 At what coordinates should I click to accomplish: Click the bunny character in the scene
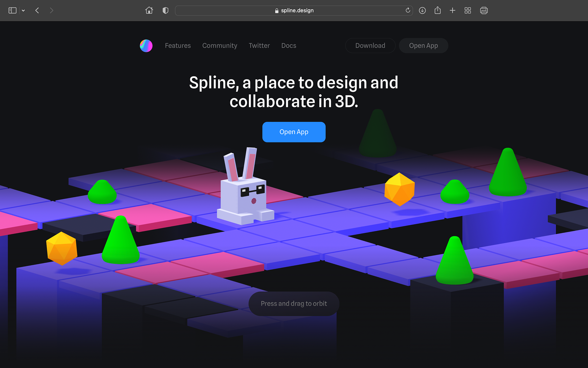pyautogui.click(x=244, y=196)
